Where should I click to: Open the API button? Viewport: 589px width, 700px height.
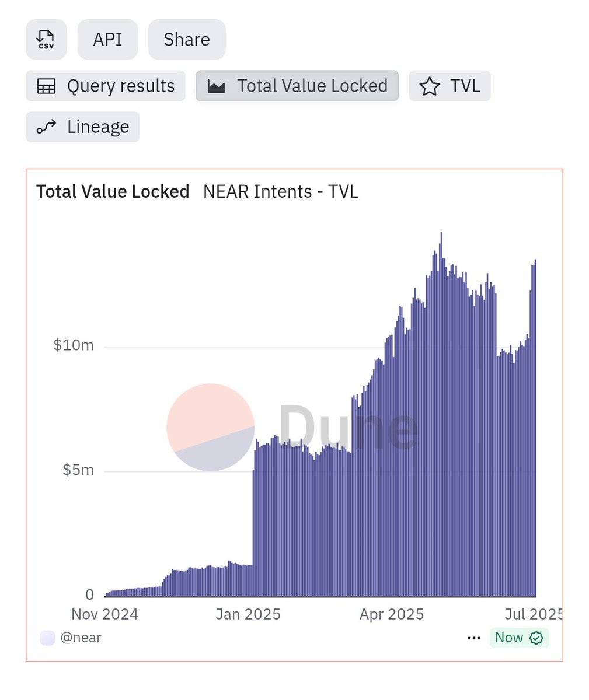pos(107,39)
